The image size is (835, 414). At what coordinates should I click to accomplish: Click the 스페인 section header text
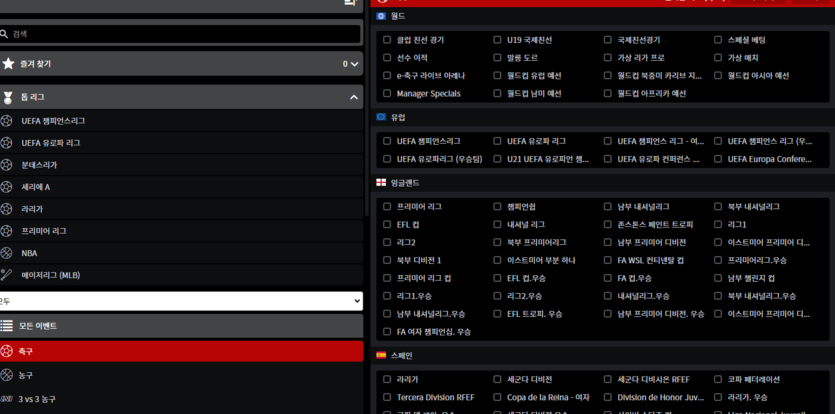point(402,355)
